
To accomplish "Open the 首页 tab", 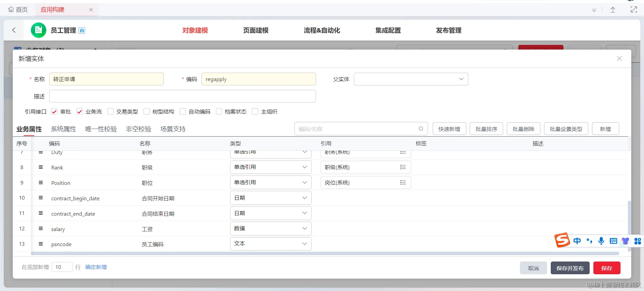I will (x=18, y=10).
